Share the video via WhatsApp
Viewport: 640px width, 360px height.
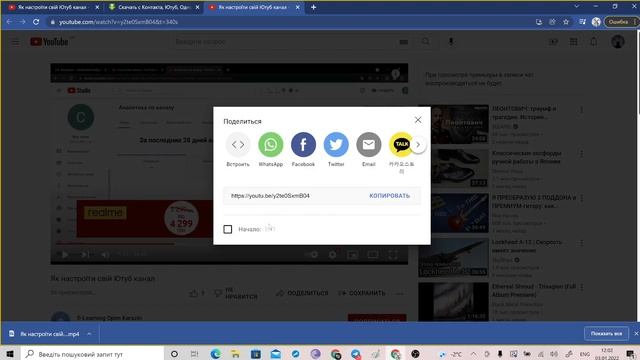271,144
